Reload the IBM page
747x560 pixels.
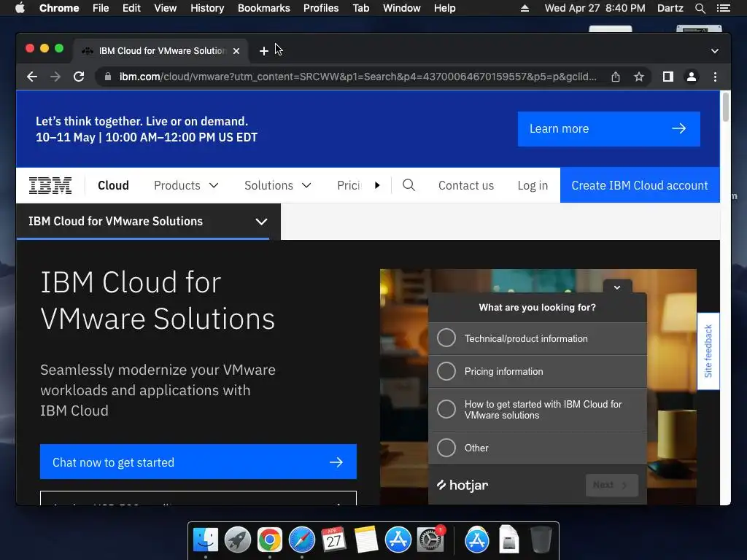79,77
